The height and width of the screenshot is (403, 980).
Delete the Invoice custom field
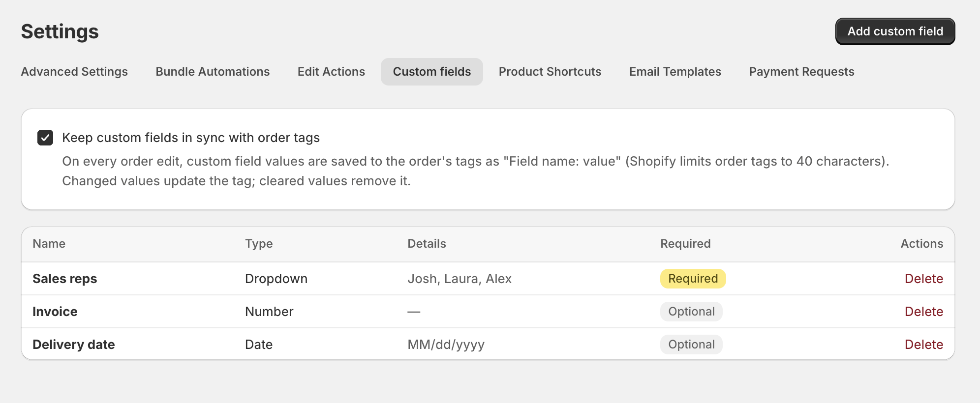(924, 312)
